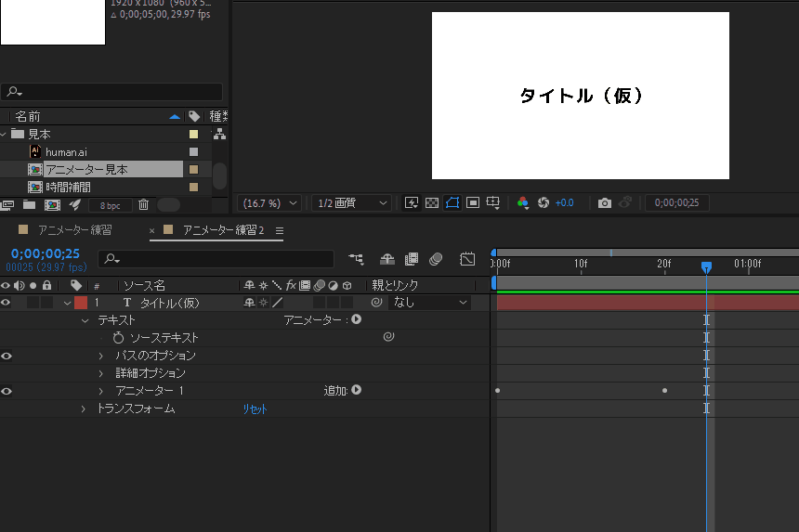Select the keyframe near 20f on アニメーター 1
This screenshot has width=799, height=532.
664,391
